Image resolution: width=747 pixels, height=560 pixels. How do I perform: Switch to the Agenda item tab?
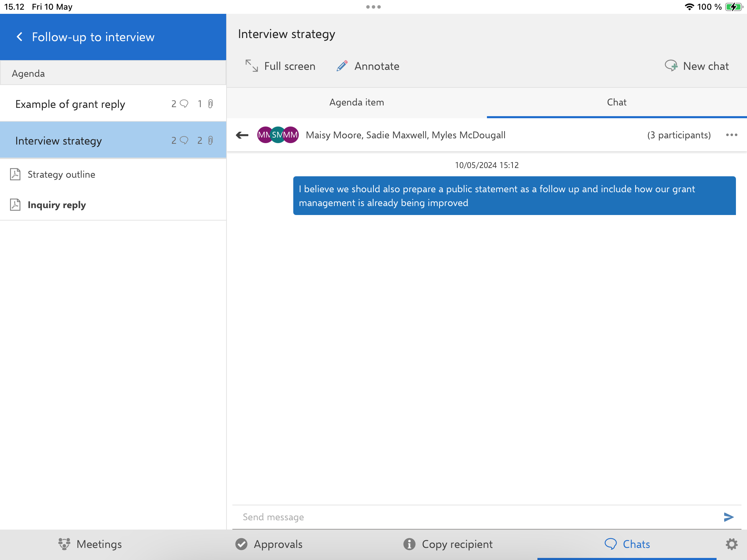click(357, 102)
